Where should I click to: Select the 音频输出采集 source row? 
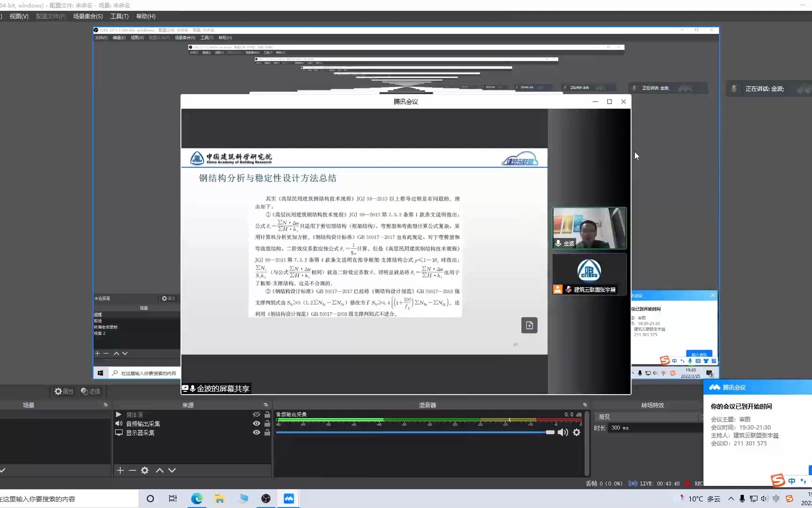tap(192, 423)
